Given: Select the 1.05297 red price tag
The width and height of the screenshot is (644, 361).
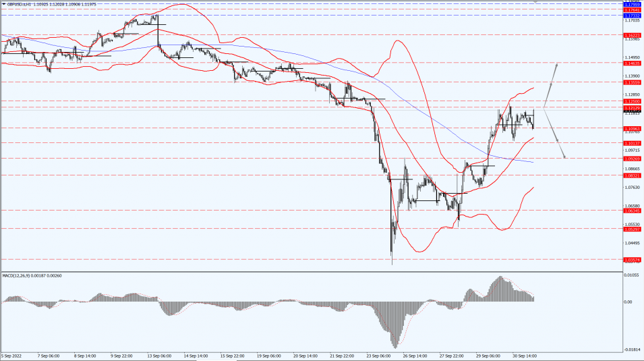Looking at the screenshot, I should pos(632,229).
